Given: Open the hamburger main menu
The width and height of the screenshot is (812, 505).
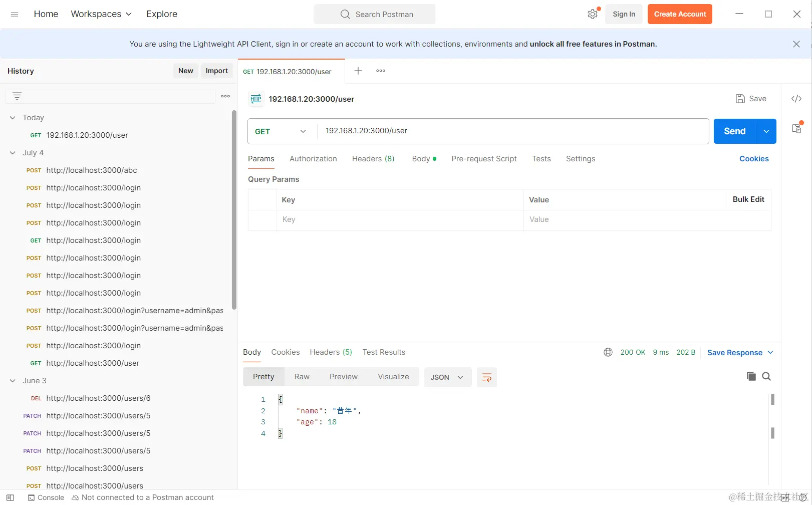Looking at the screenshot, I should pos(15,14).
